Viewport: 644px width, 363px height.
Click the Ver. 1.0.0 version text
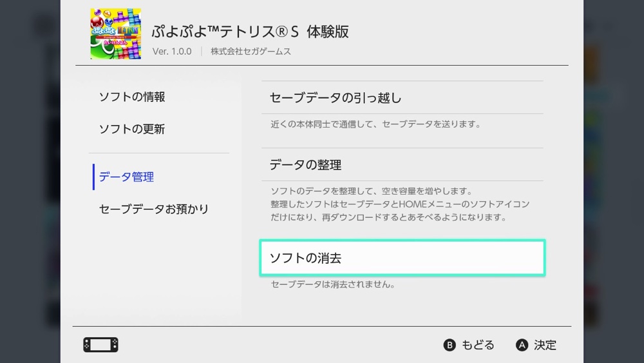[172, 52]
